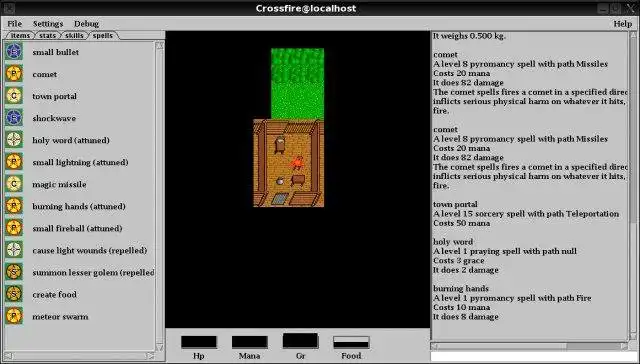Click the Hp status bar

coord(199,342)
